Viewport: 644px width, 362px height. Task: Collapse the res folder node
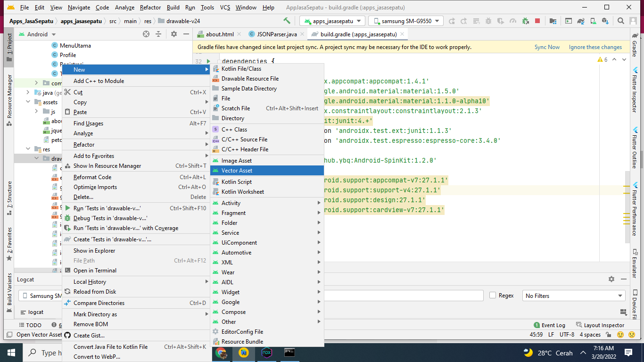[x=28, y=149]
